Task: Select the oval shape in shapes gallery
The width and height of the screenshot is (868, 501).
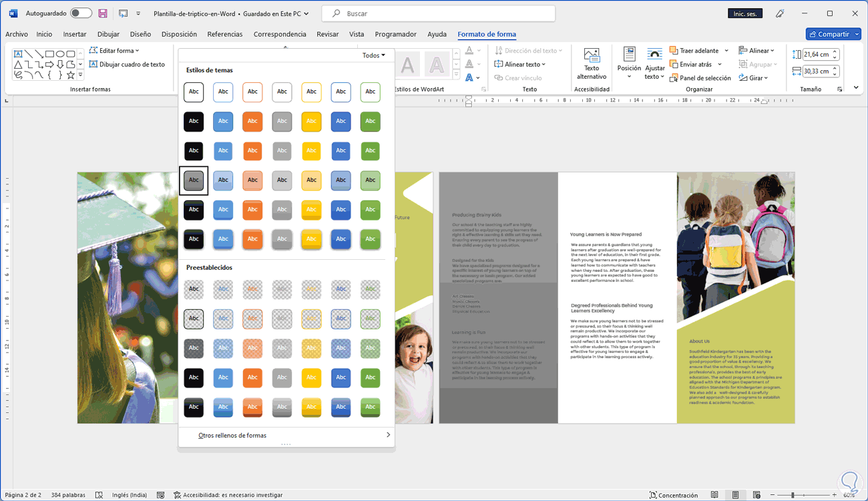Action: point(60,54)
